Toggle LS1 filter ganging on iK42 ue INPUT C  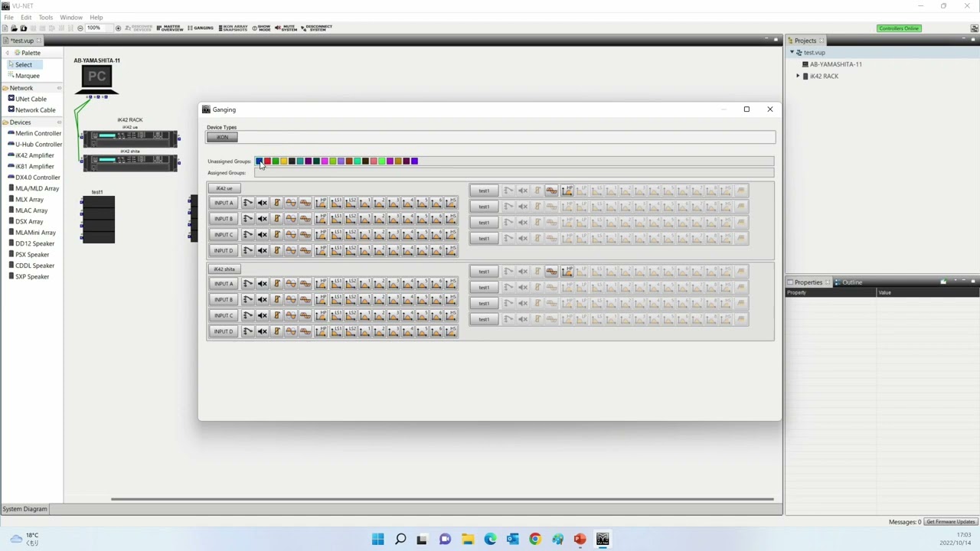[x=335, y=235]
